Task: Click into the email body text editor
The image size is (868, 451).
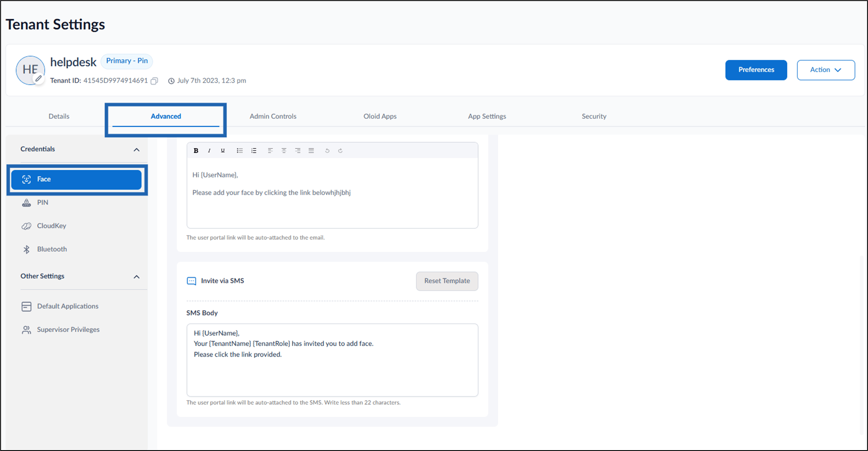Action: click(x=332, y=193)
